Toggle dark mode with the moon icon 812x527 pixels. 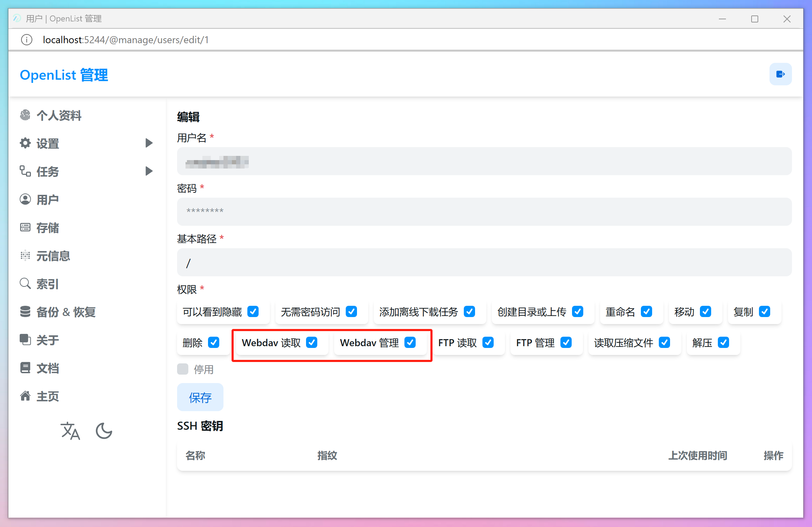click(x=103, y=431)
